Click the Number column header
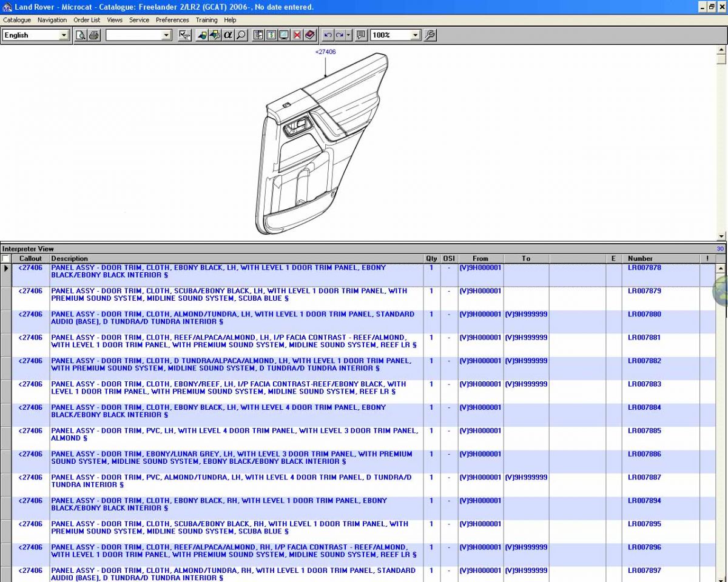This screenshot has width=728, height=582. [661, 258]
